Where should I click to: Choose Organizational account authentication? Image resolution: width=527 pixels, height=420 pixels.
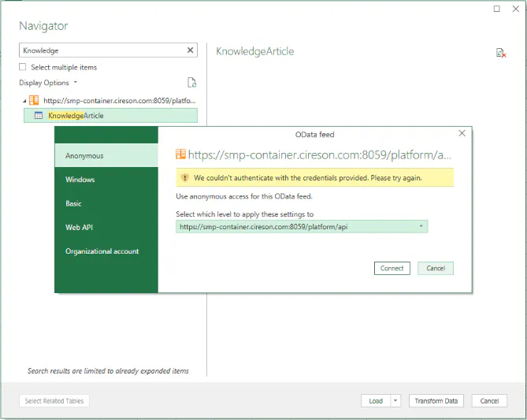tap(106, 251)
